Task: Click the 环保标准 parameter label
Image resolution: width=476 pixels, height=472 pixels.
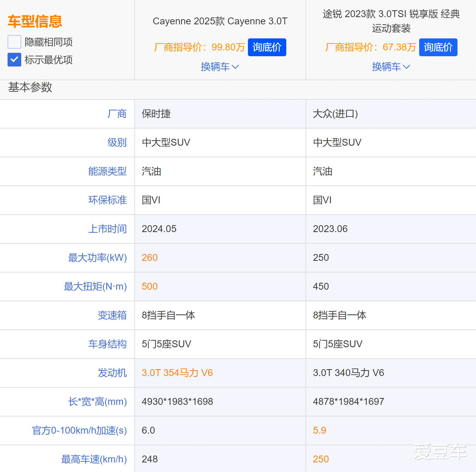Action: click(x=108, y=200)
